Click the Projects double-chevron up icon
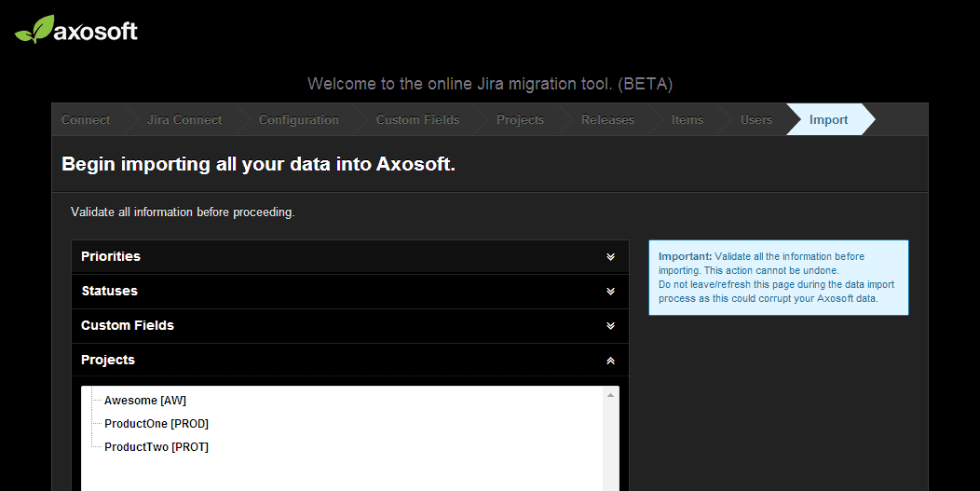Image resolution: width=980 pixels, height=491 pixels. click(610, 361)
